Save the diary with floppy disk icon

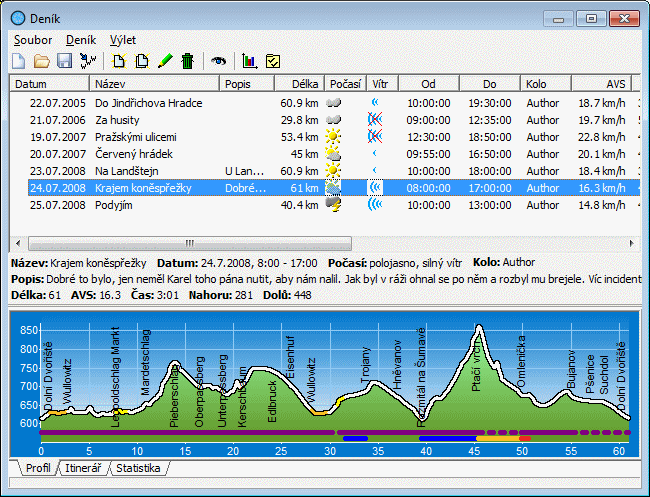(64, 61)
